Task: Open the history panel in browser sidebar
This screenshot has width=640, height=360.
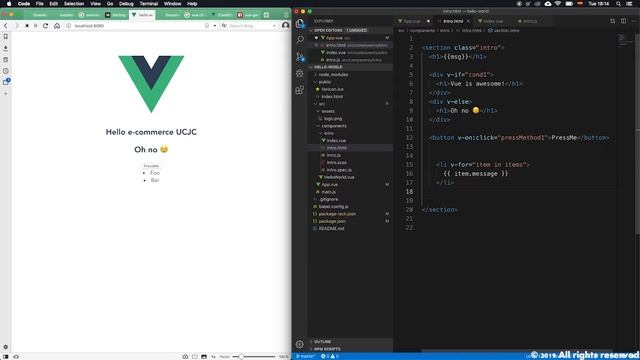Action: pos(6,71)
